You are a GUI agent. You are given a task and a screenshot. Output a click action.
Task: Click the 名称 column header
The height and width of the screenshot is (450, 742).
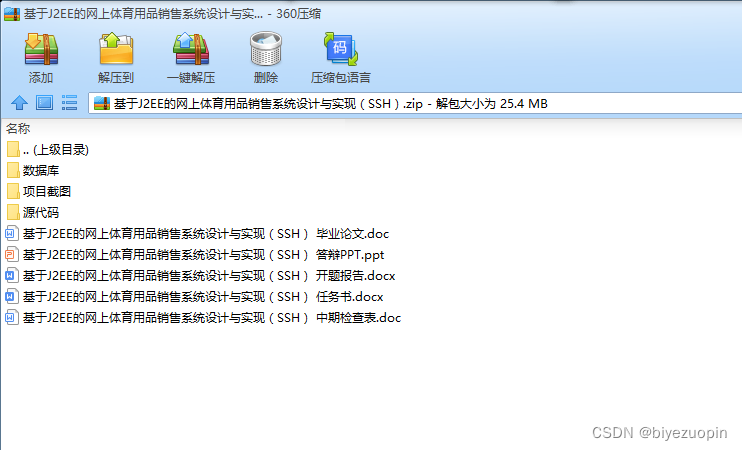click(18, 128)
